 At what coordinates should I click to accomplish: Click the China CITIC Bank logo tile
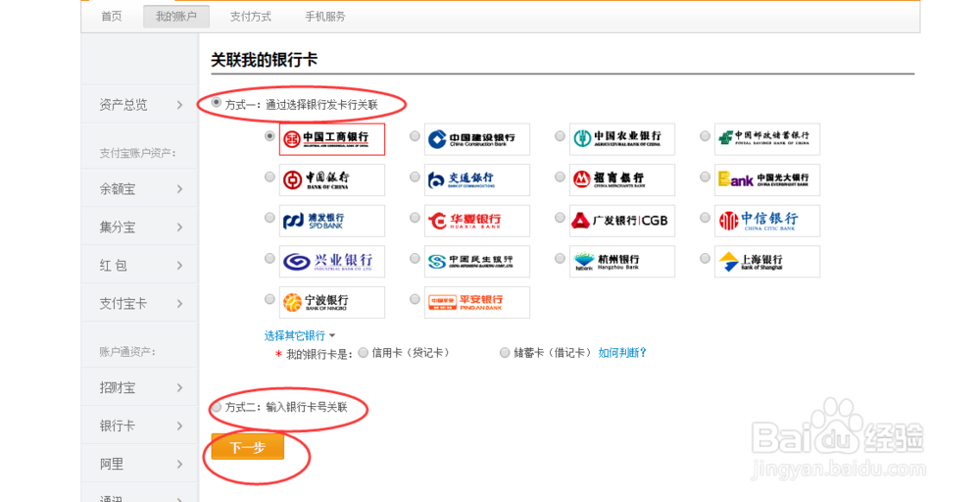tap(767, 221)
